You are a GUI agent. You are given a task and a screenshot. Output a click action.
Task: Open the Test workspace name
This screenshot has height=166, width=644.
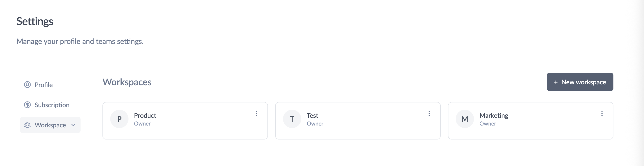click(312, 115)
